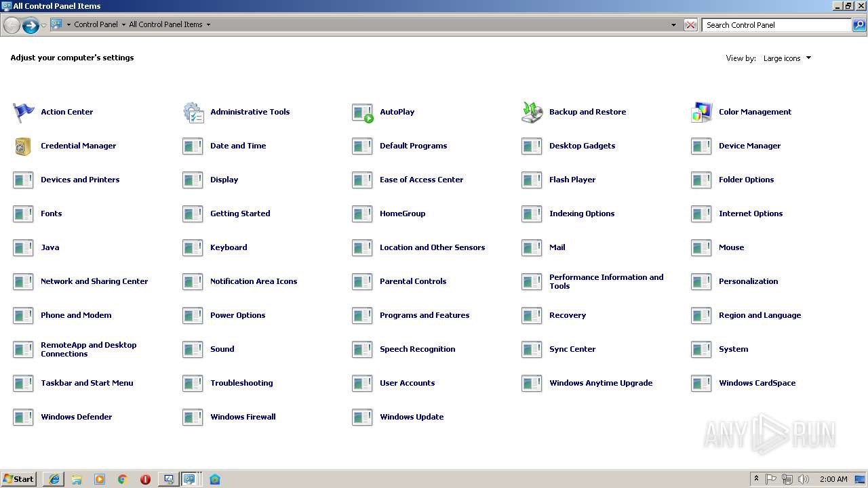Click the icon beside Power Options
This screenshot has width=868, height=488.
[x=193, y=315]
